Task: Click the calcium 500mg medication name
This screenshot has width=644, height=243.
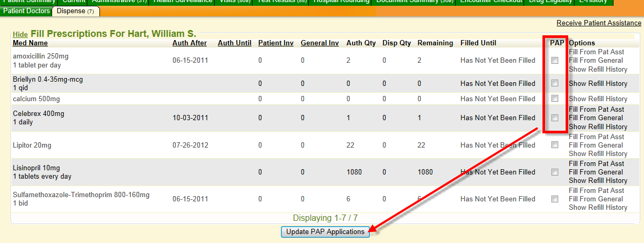Action: pyautogui.click(x=36, y=99)
